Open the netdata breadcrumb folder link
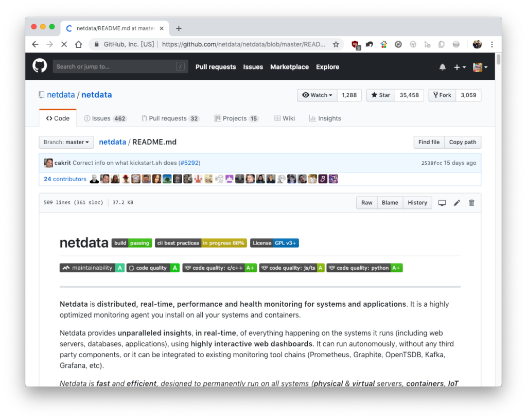Screen dimensions: 527x420 (x=113, y=142)
